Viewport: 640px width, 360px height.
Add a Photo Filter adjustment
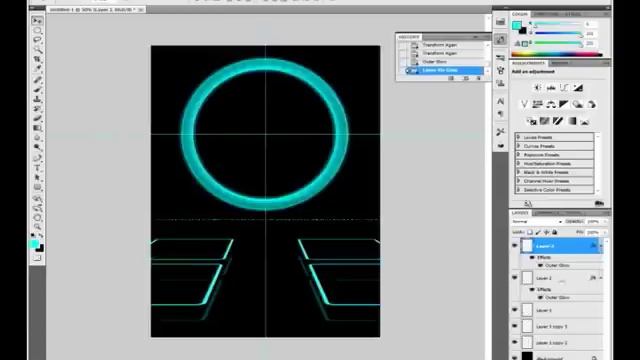(x=578, y=104)
